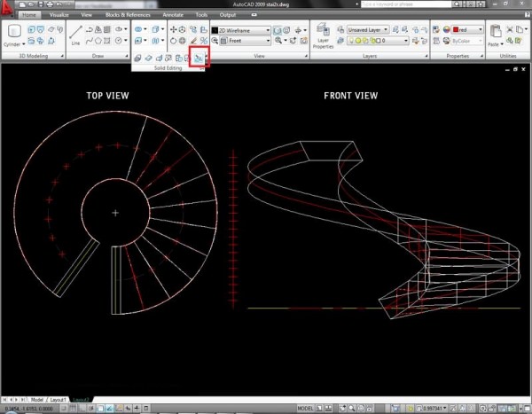Switch to the Home ribbon tab
The image size is (532, 414).
pyautogui.click(x=29, y=15)
